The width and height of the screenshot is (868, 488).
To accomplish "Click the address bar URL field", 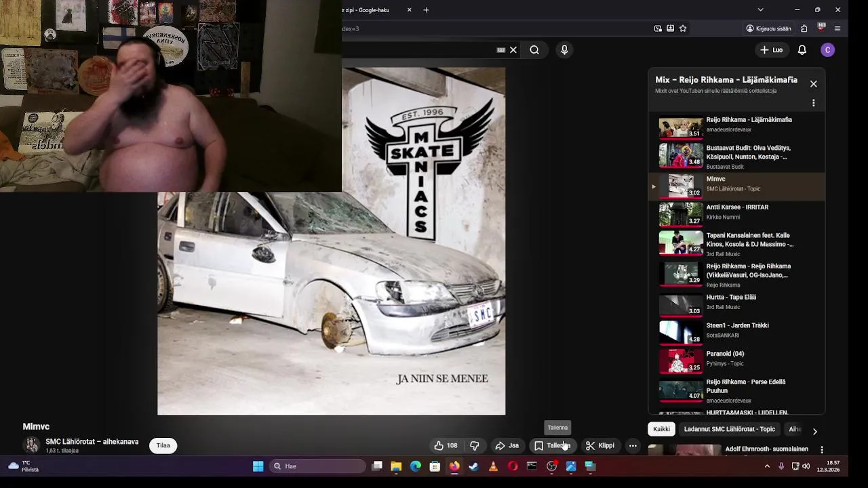I will [x=495, y=28].
